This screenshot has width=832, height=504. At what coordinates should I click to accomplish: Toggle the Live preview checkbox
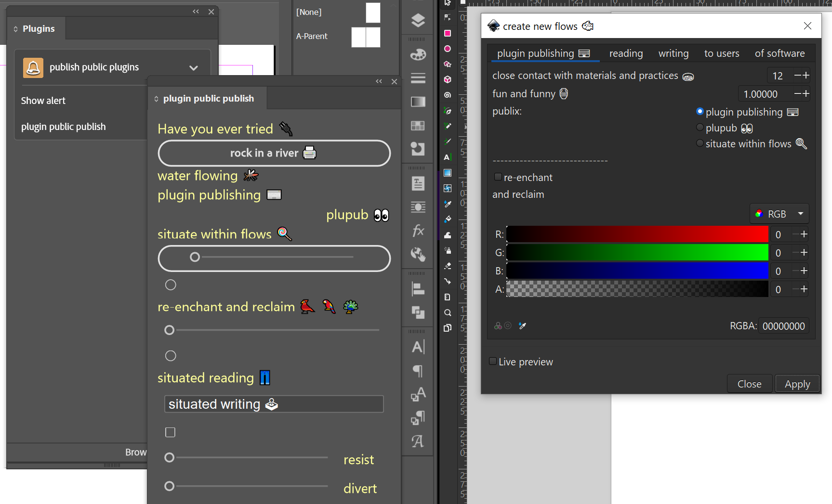click(x=493, y=361)
